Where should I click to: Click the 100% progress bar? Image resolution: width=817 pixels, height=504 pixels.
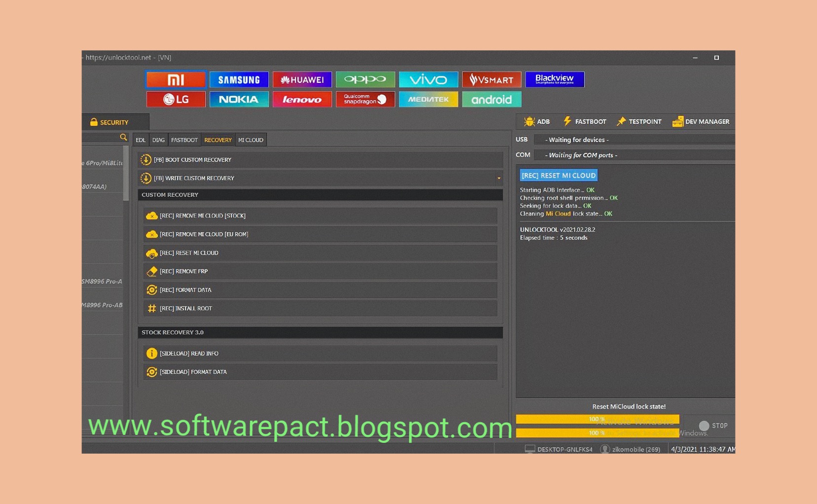(x=596, y=419)
